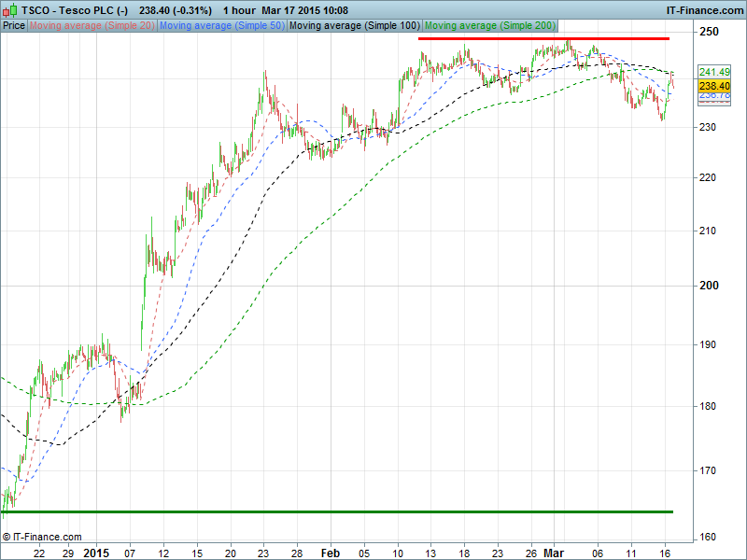Click the © IT-Finance.com copyright notice
The width and height of the screenshot is (747, 560).
click(x=42, y=537)
